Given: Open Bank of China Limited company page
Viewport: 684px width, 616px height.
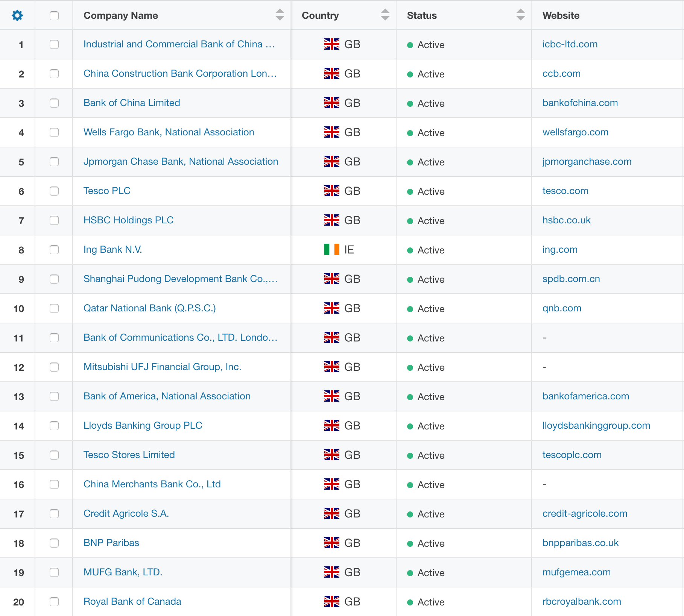Looking at the screenshot, I should coord(132,103).
